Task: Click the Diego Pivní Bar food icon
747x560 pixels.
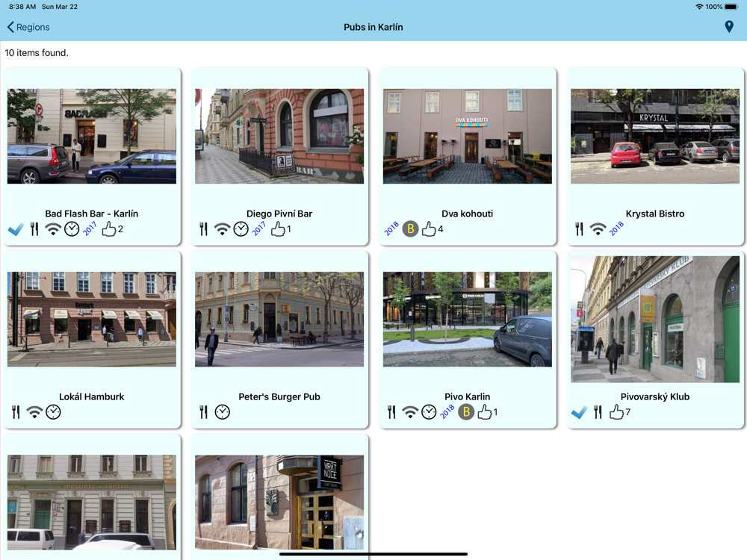Action: coord(204,229)
